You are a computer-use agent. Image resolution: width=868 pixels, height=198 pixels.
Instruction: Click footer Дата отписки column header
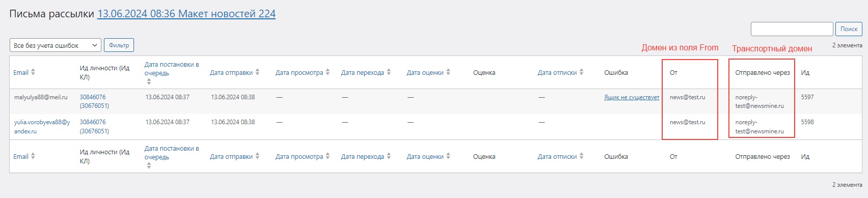pyautogui.click(x=557, y=156)
